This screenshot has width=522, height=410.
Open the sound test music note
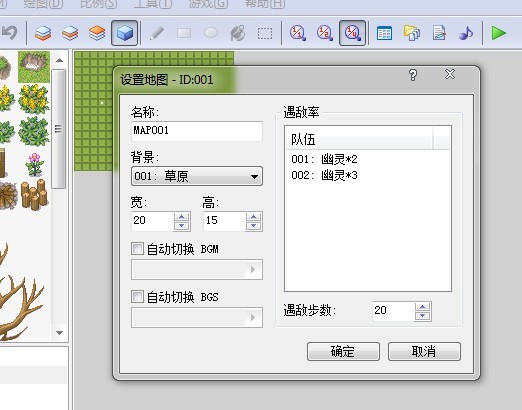tap(466, 33)
